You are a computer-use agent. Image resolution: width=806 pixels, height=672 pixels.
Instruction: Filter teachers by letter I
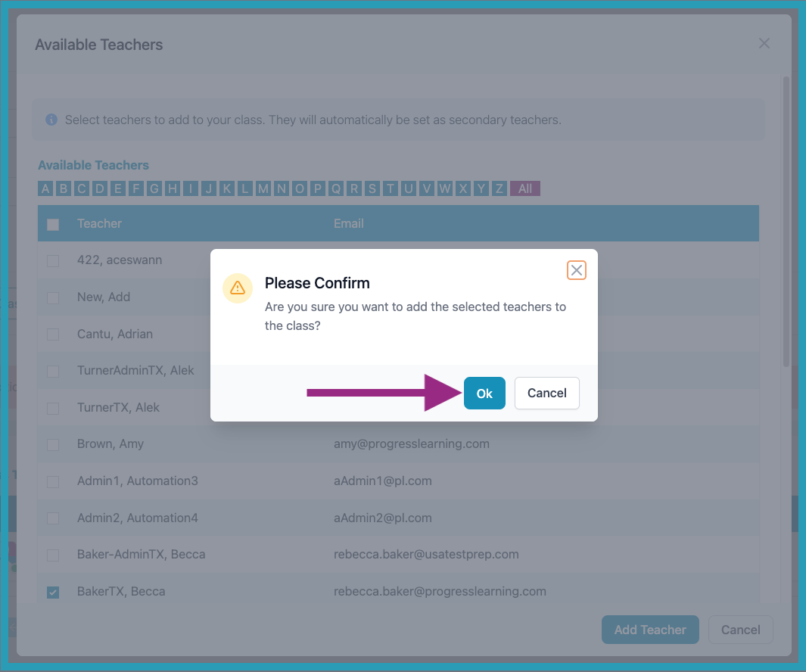tap(191, 188)
